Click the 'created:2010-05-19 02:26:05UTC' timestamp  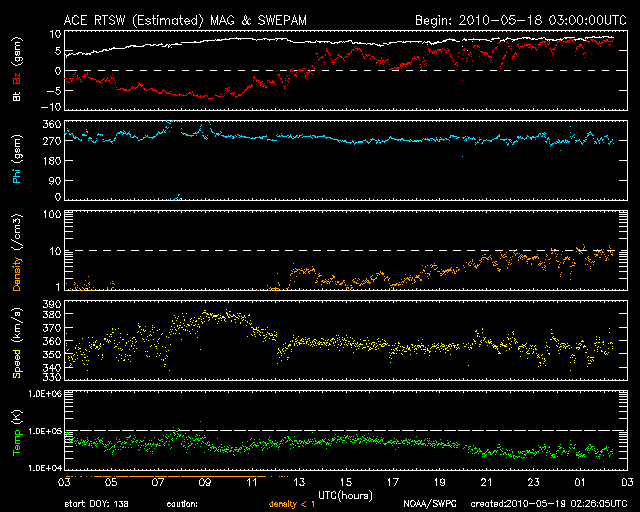pos(549,504)
